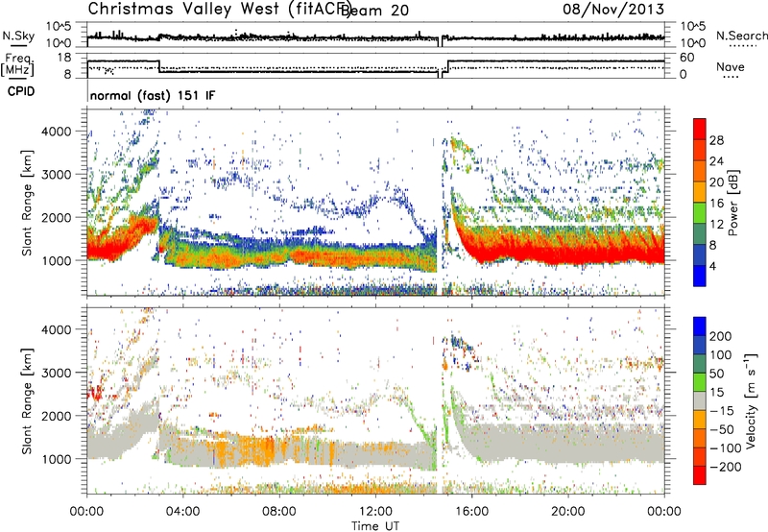This screenshot has height=532, width=768.
Task: Click the '20:00' time tick label
Action: click(x=567, y=512)
